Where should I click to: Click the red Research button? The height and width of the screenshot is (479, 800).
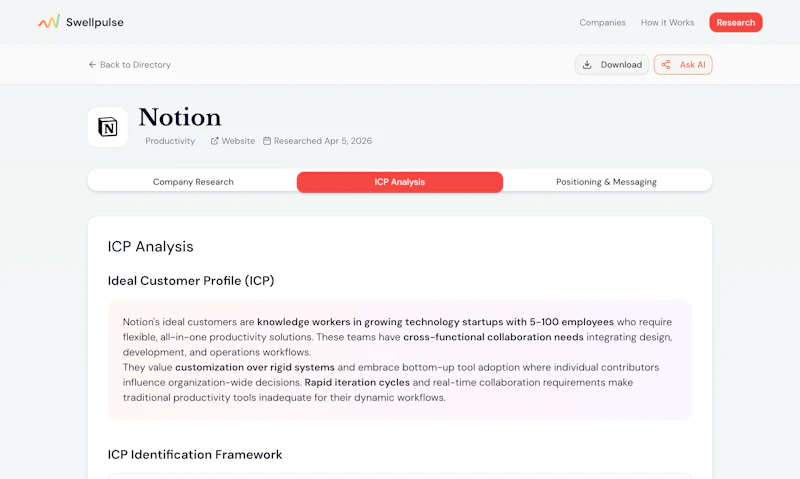(736, 22)
